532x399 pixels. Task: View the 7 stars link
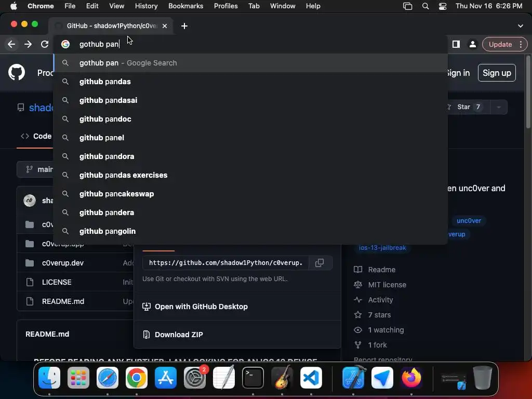(372, 315)
